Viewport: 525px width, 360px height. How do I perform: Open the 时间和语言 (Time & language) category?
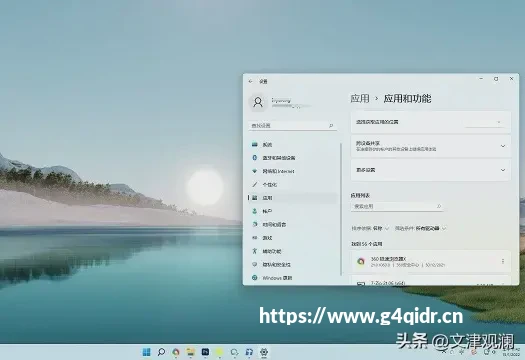pos(293,224)
